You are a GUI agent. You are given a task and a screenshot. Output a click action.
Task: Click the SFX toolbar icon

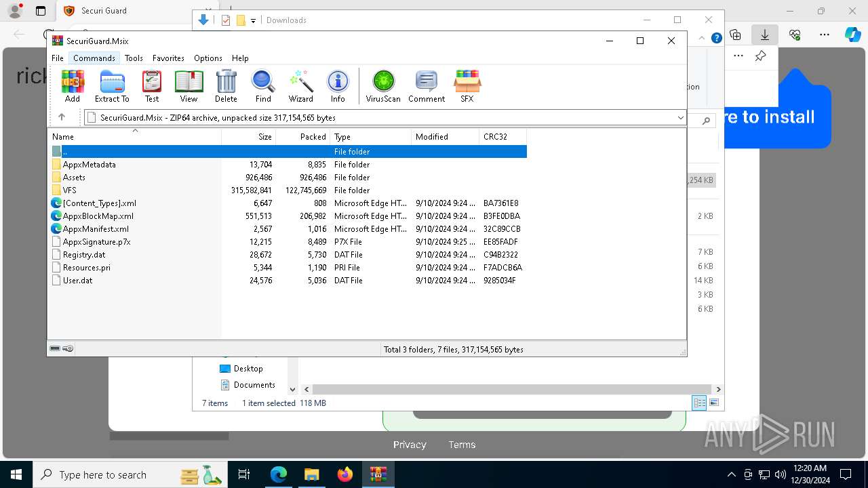[x=467, y=86]
